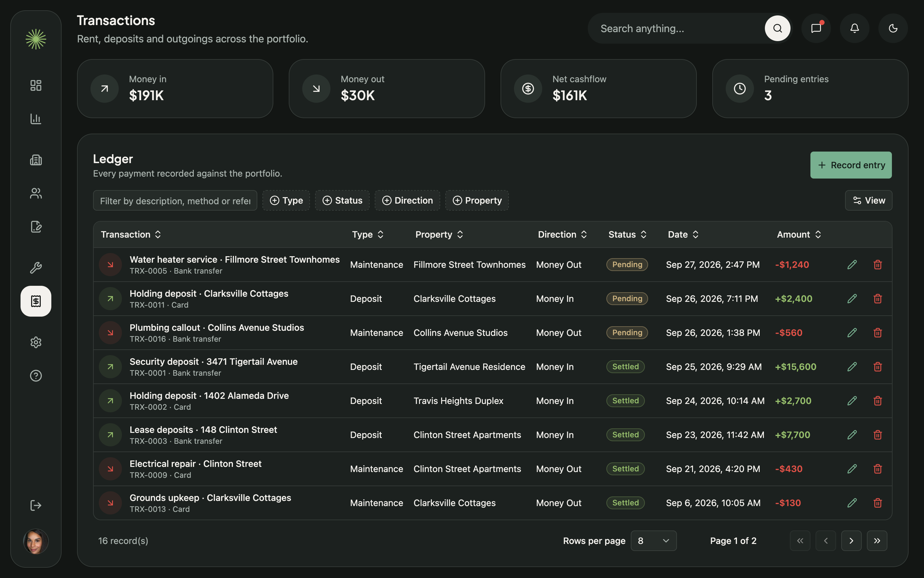Edit the Electrical repair Clinton Street transaction
The width and height of the screenshot is (924, 578).
click(x=852, y=469)
